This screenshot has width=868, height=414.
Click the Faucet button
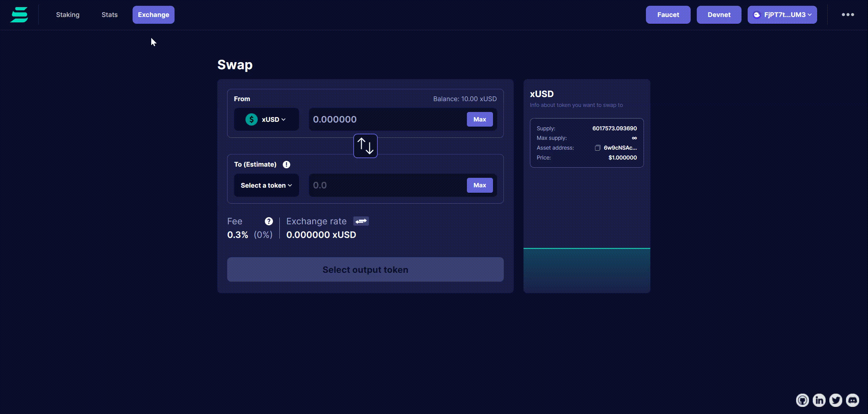(x=668, y=14)
